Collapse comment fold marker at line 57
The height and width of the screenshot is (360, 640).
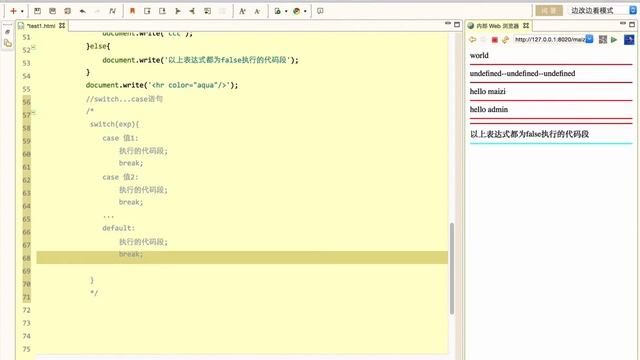(x=33, y=112)
